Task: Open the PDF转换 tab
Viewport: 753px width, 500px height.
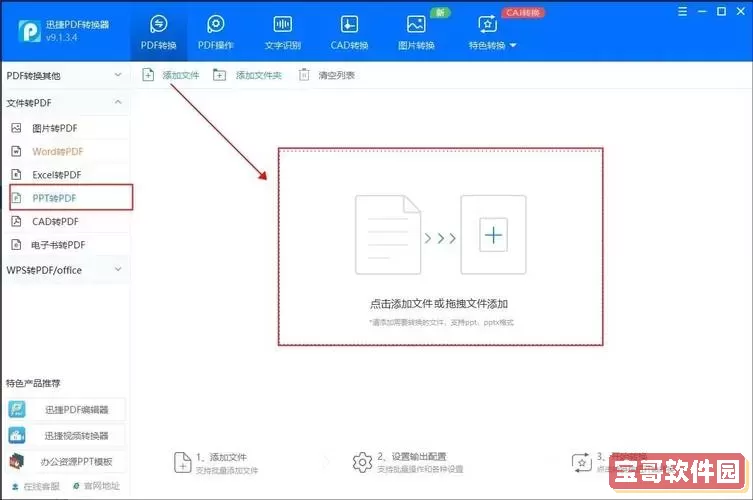Action: click(x=158, y=33)
